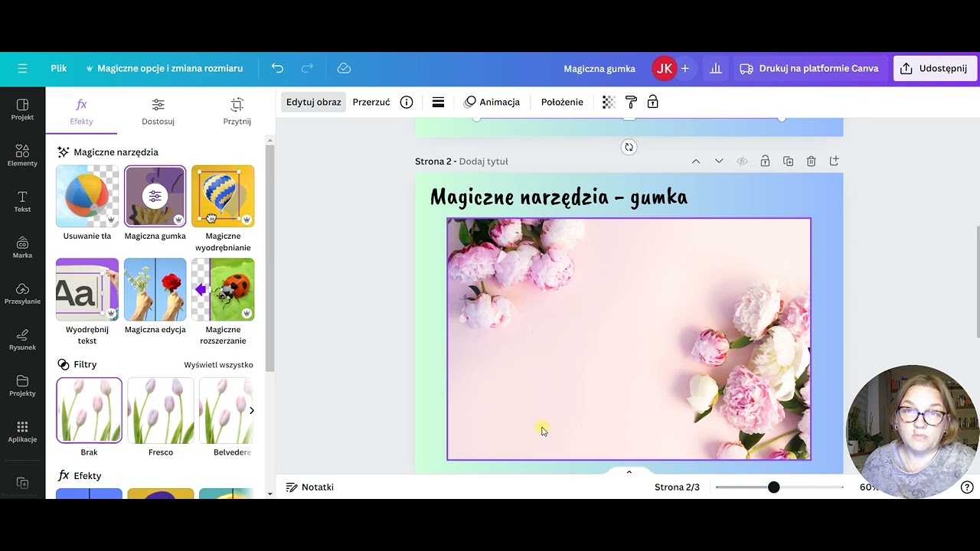Open the Marka sidebar panel
This screenshot has height=551, width=980.
22,247
